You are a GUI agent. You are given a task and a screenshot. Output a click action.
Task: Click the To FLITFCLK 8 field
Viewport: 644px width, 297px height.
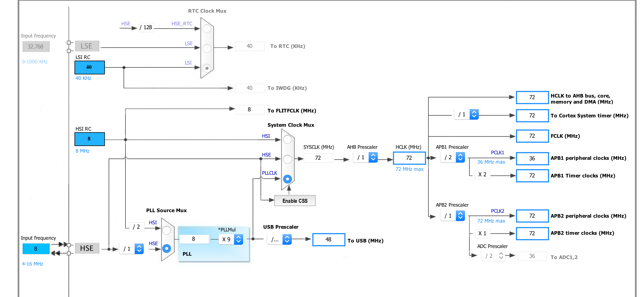(250, 109)
